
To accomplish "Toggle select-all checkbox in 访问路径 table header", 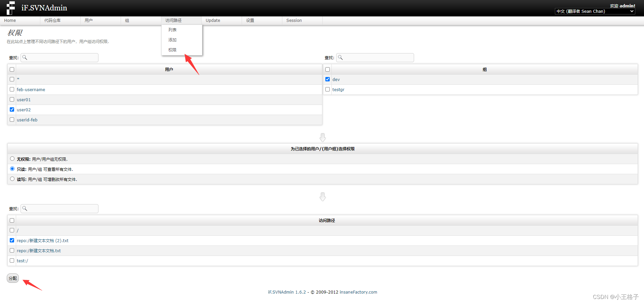I will coord(12,220).
